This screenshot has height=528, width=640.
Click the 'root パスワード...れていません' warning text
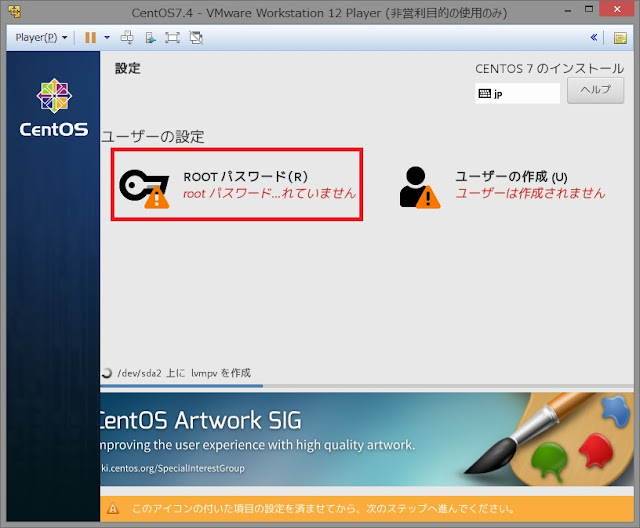269,193
